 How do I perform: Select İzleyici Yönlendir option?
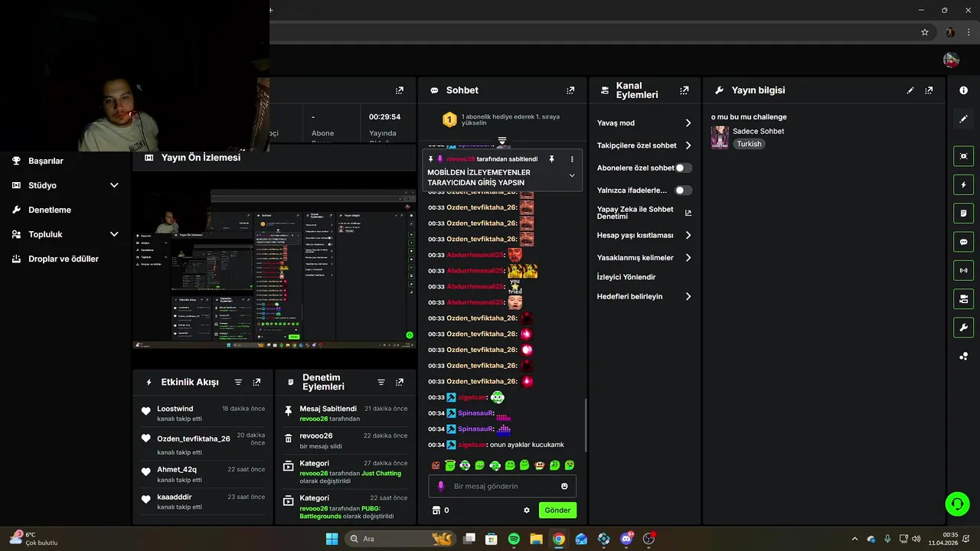coord(626,277)
